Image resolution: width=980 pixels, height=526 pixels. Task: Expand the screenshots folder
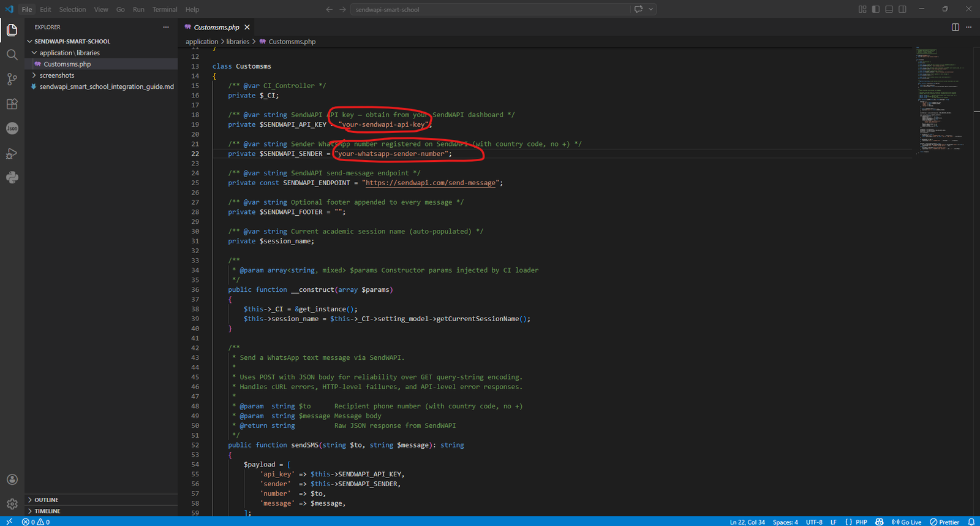tap(101, 75)
